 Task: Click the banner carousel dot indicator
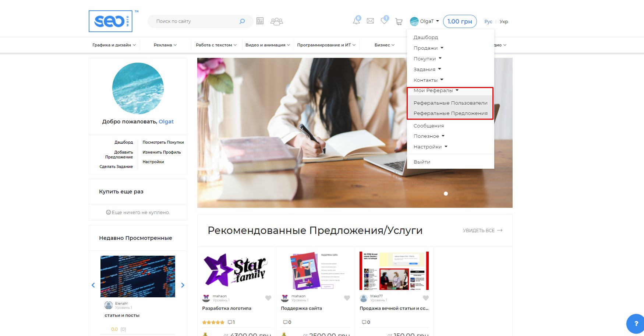pyautogui.click(x=446, y=193)
